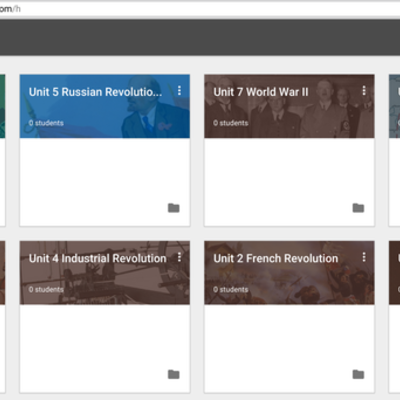
Task: Click the browser address bar
Action: point(200,9)
